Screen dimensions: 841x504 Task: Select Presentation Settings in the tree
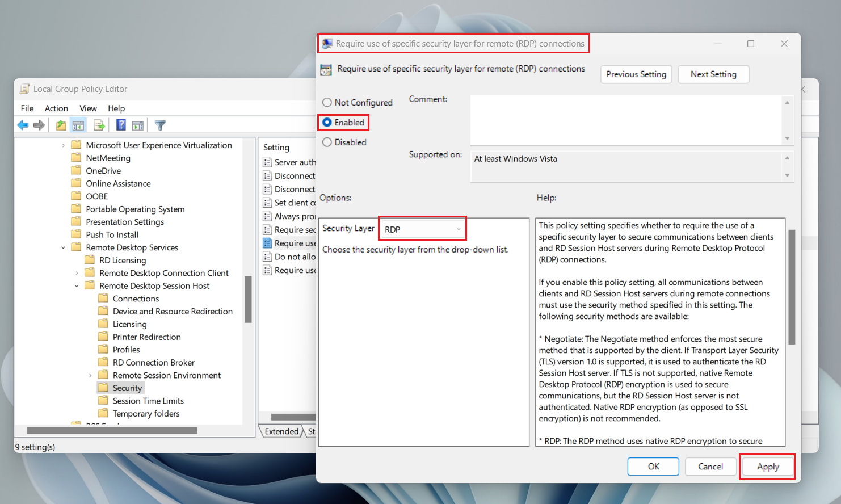click(125, 222)
